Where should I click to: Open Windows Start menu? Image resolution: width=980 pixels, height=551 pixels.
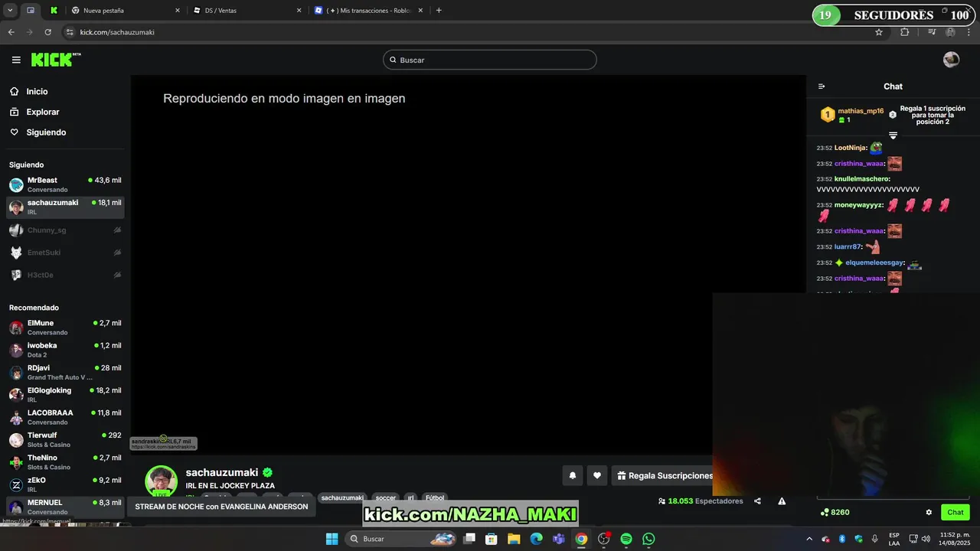tap(332, 539)
